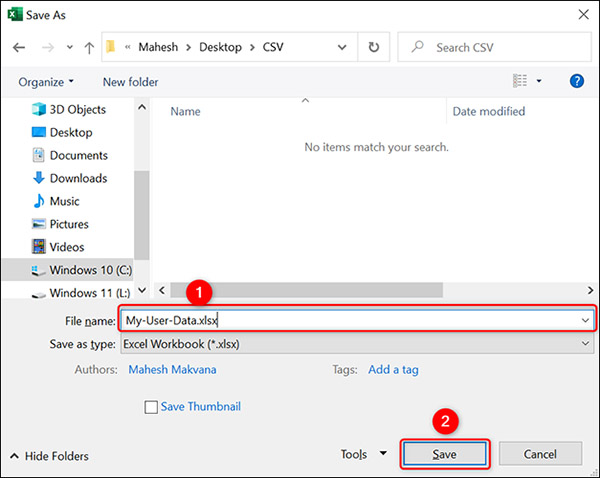Click the Refresh button in address bar
Screen dimensions: 600x478
point(373,47)
